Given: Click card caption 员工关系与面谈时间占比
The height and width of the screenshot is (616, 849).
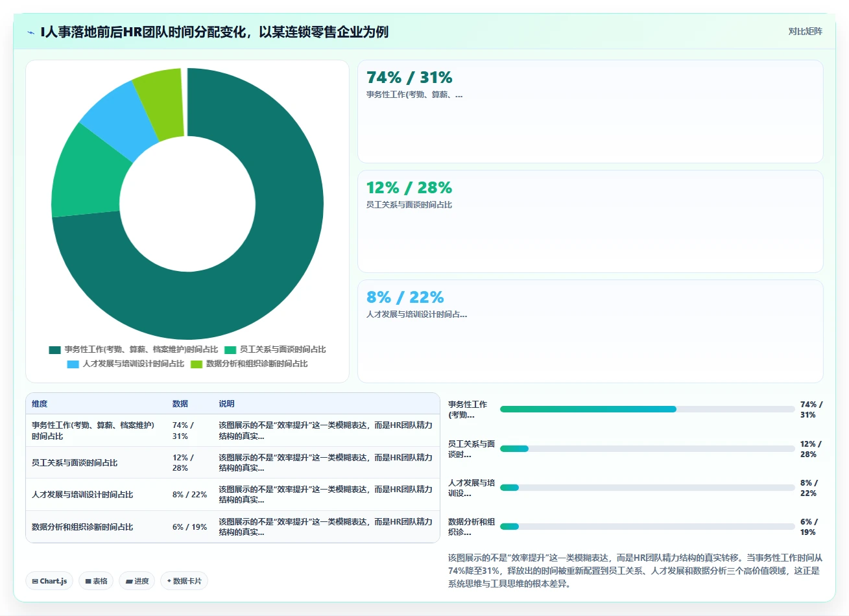Looking at the screenshot, I should [x=409, y=205].
